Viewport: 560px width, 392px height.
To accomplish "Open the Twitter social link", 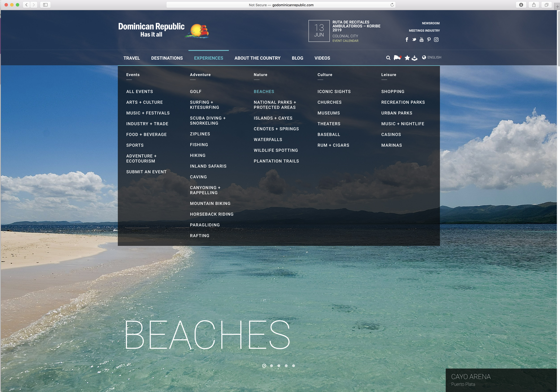I will [x=414, y=40].
